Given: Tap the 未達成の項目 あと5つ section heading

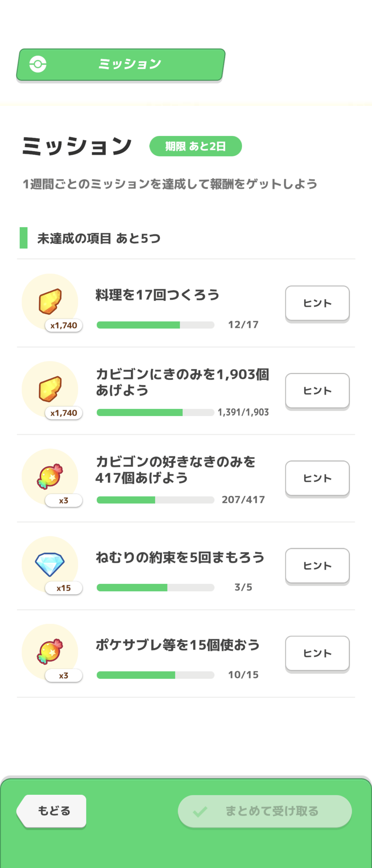Looking at the screenshot, I should tap(98, 238).
